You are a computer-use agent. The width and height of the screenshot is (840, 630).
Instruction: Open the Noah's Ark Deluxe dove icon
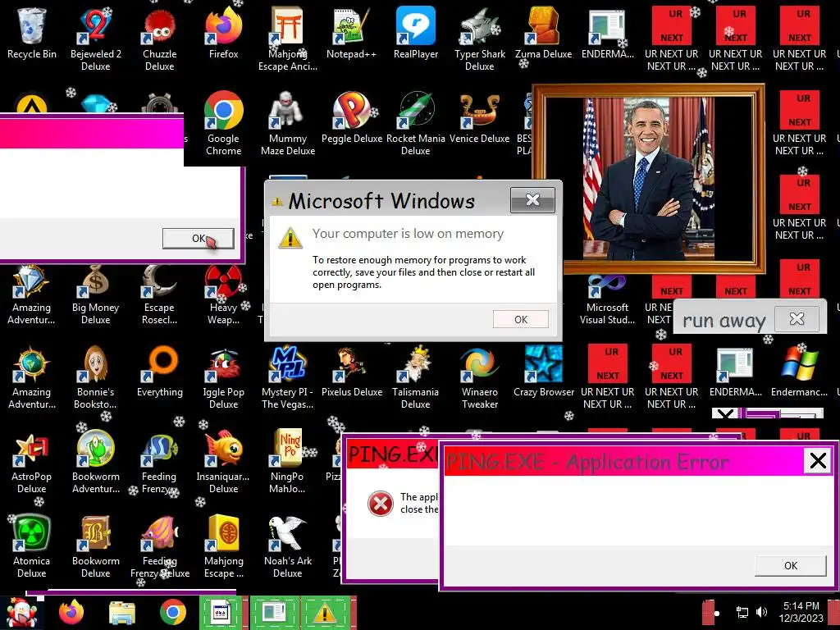288,546
